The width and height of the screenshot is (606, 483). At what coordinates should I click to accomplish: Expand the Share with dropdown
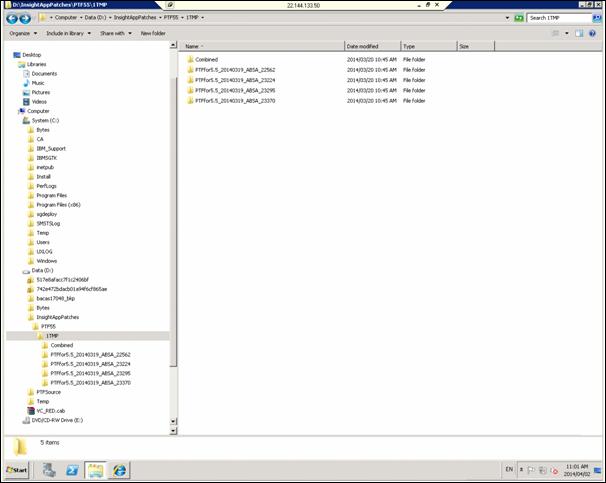click(115, 33)
